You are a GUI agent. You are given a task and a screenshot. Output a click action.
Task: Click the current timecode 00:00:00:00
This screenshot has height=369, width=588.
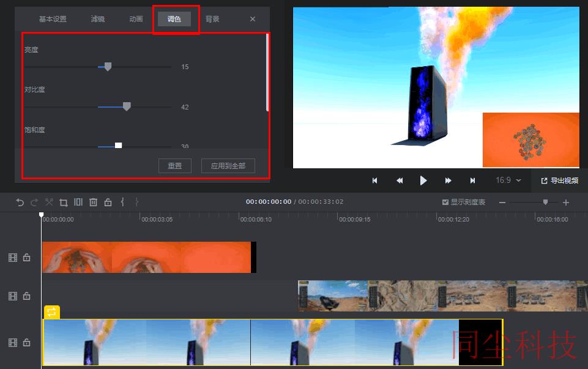pyautogui.click(x=269, y=202)
